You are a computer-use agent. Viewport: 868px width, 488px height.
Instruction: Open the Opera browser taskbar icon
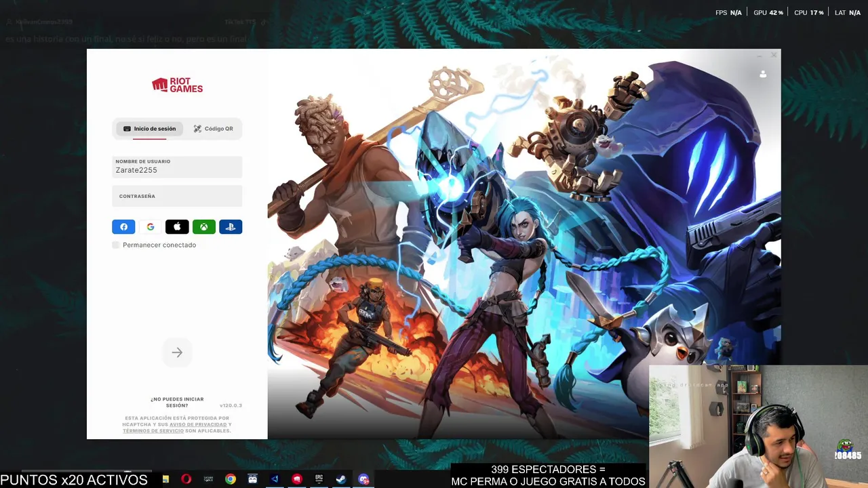click(186, 479)
